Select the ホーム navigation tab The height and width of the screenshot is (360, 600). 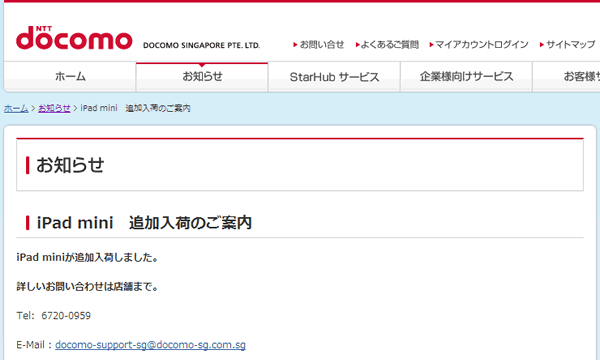point(70,77)
